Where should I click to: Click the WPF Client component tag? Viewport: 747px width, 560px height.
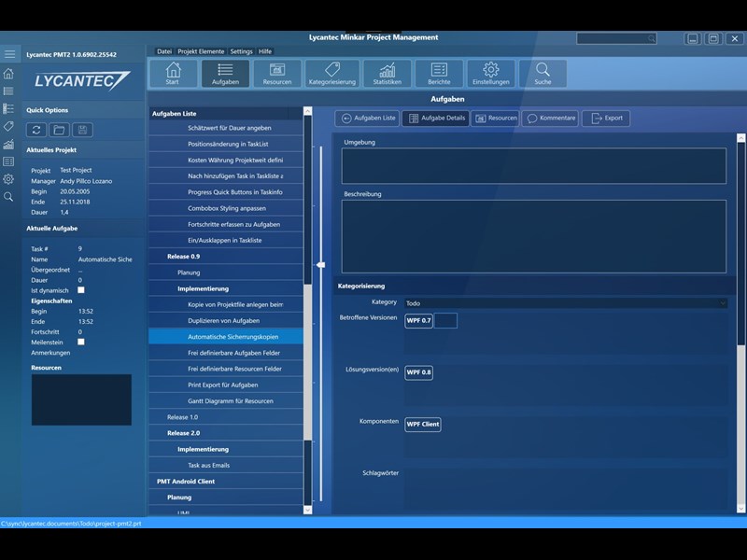423,425
